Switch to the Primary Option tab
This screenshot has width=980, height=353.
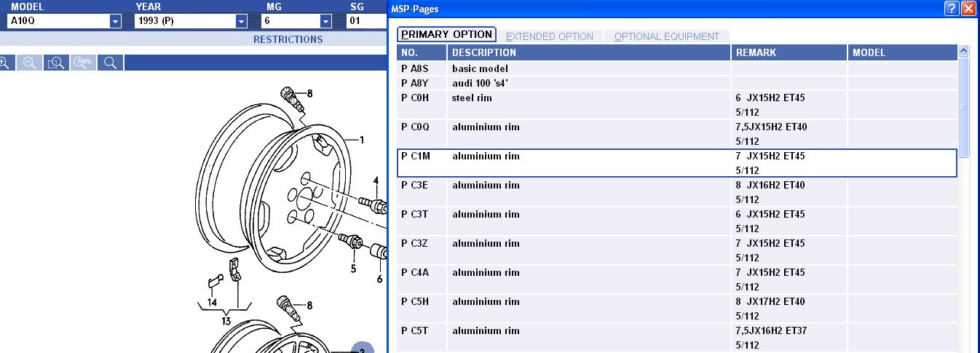[446, 35]
